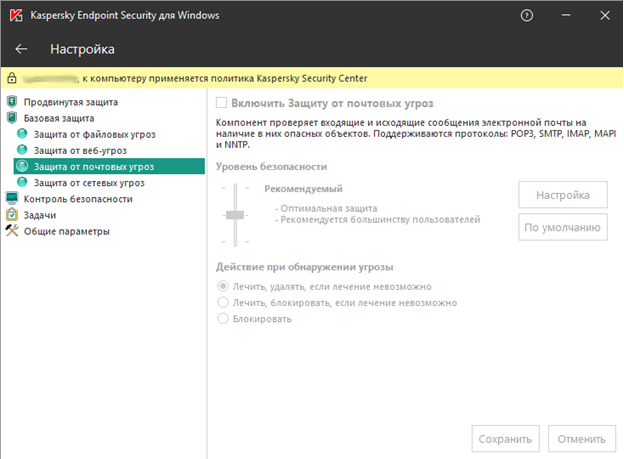Select Лечить, блокировать, если лечение невозможно option

pyautogui.click(x=223, y=303)
